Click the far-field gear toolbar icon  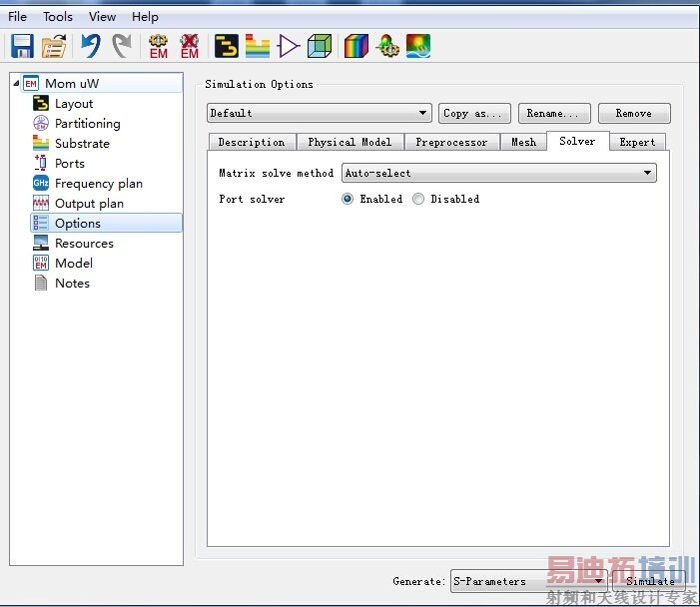387,46
